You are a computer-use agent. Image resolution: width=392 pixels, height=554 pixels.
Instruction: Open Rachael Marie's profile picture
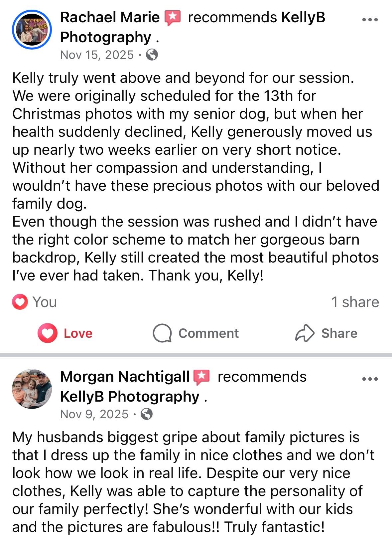coord(32,30)
